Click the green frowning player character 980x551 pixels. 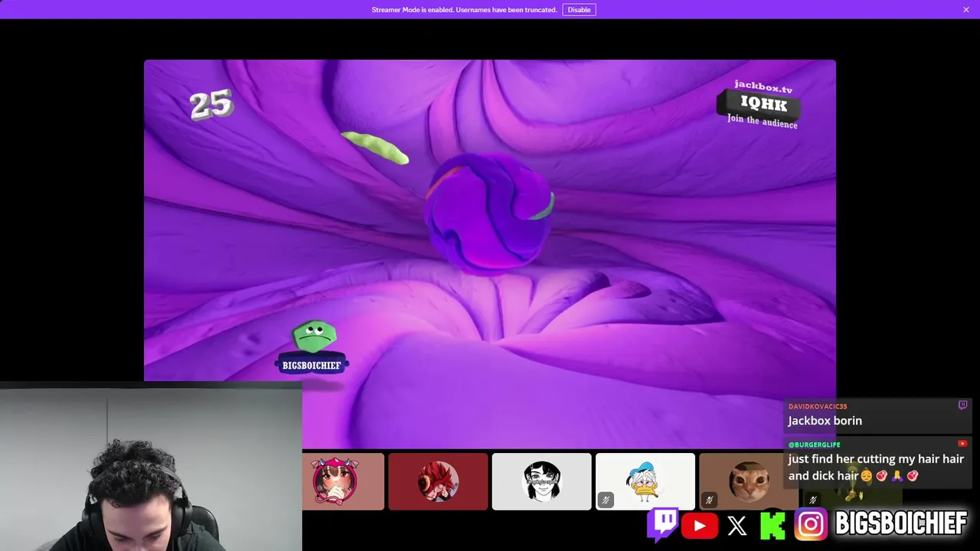tap(314, 337)
